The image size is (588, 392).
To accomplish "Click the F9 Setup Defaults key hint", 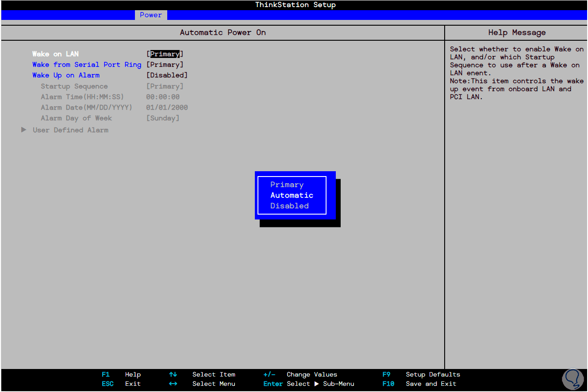I will point(421,375).
